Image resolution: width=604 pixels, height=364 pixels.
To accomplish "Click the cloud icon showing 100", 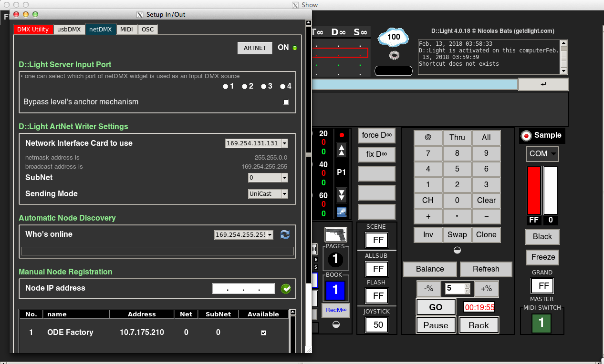I will [394, 37].
